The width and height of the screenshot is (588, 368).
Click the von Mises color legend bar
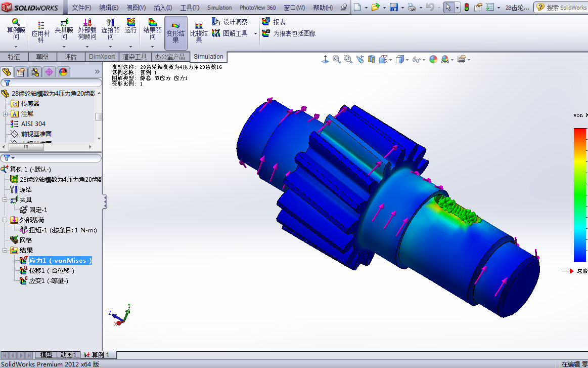coord(580,195)
